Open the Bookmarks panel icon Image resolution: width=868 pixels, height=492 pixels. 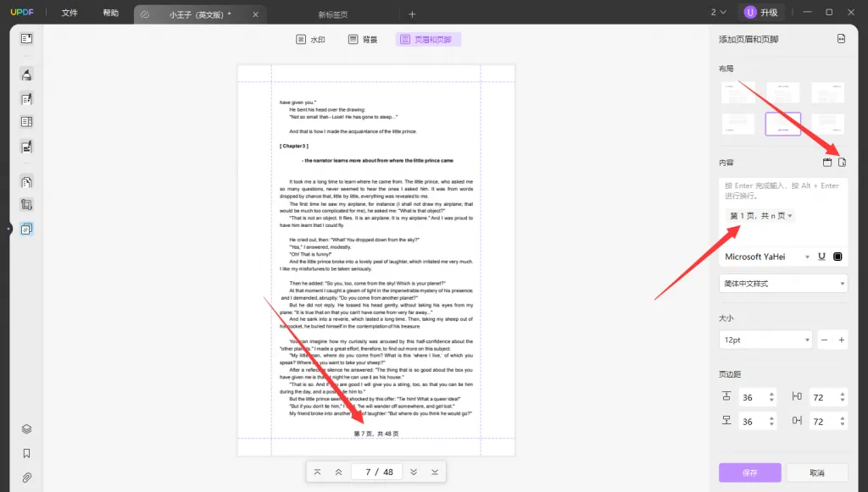tap(26, 453)
